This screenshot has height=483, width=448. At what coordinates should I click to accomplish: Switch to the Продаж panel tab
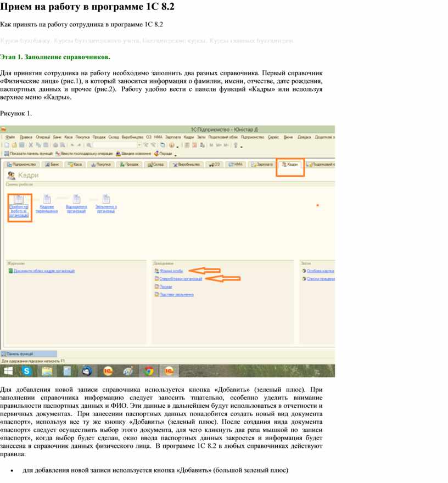coord(130,165)
